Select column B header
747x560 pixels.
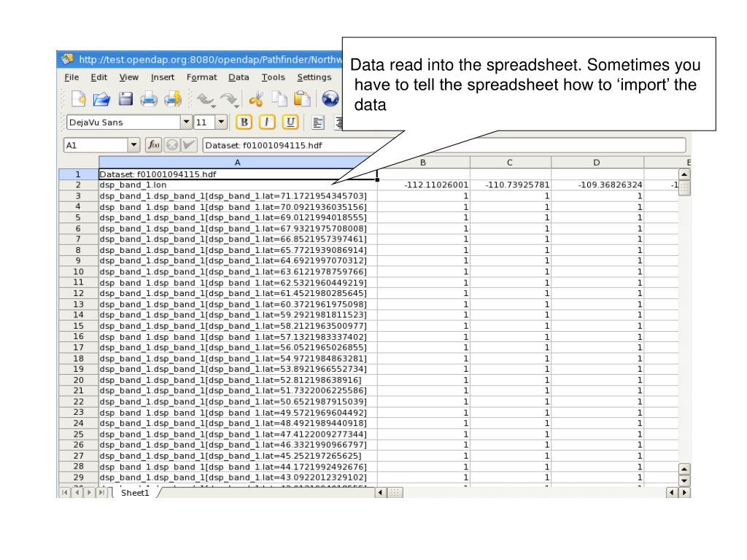(423, 163)
